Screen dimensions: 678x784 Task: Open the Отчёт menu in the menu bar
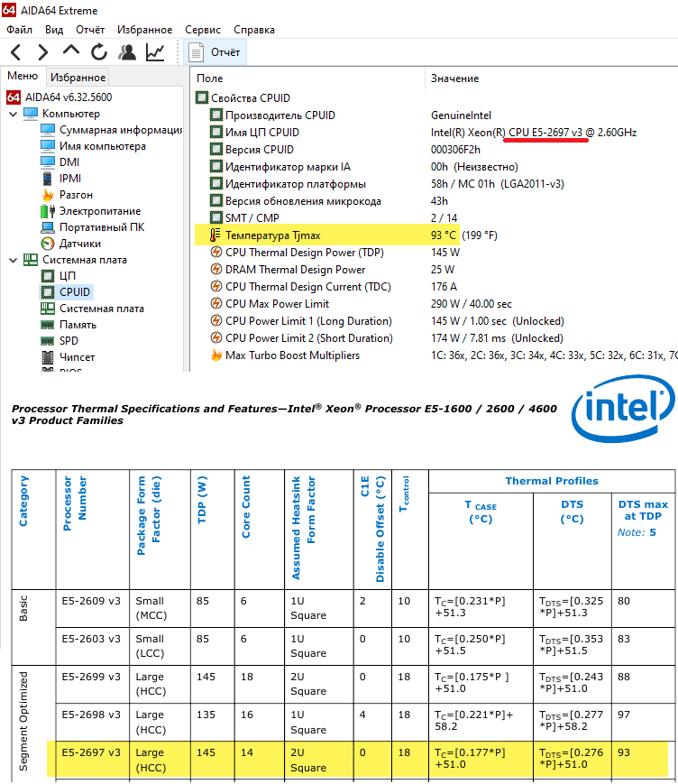90,30
